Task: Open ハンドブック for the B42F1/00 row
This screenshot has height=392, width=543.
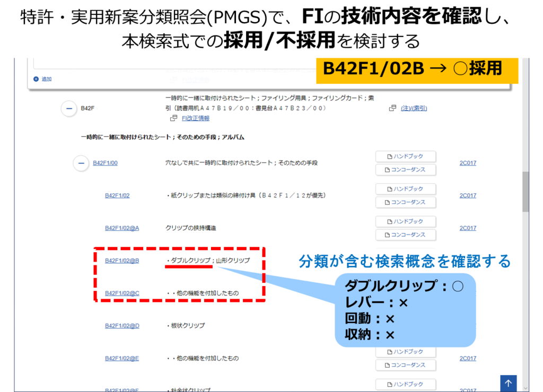Action: point(406,156)
